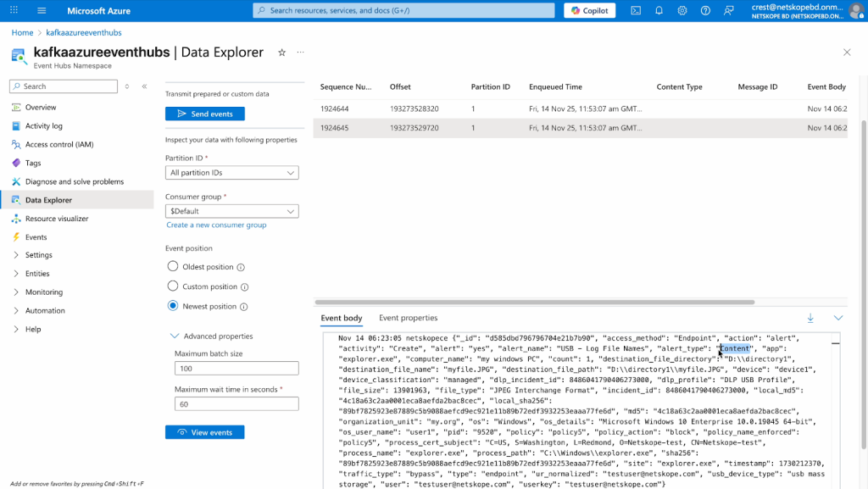Favorite this resource with the star

click(281, 53)
